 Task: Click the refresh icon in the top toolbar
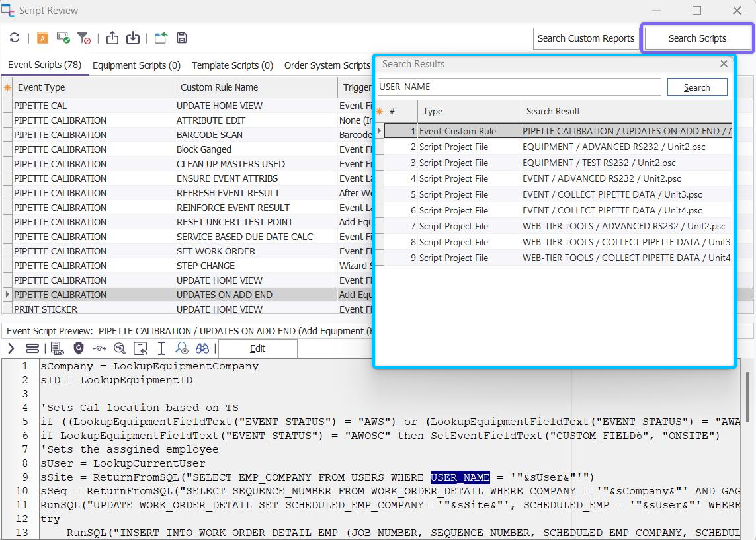pyautogui.click(x=15, y=38)
